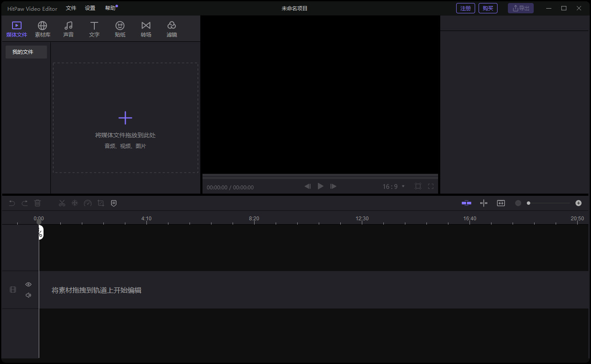The width and height of the screenshot is (591, 364).
Task: Click the 4:10 mark on the ruler
Action: pos(146,219)
